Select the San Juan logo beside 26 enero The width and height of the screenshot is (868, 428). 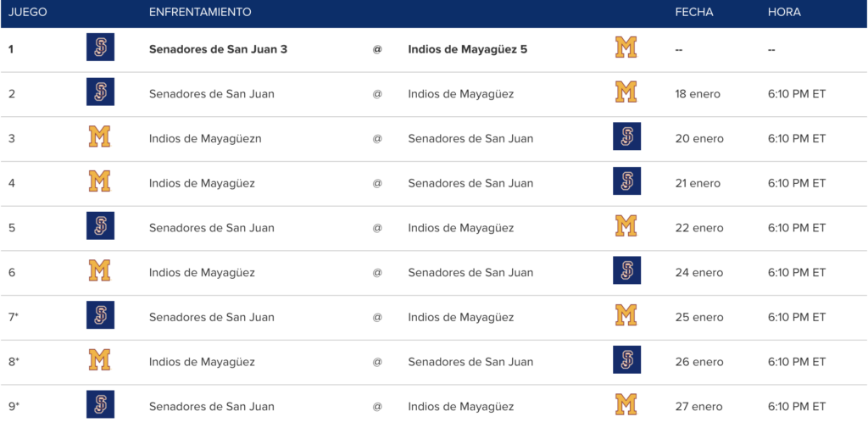tap(626, 360)
